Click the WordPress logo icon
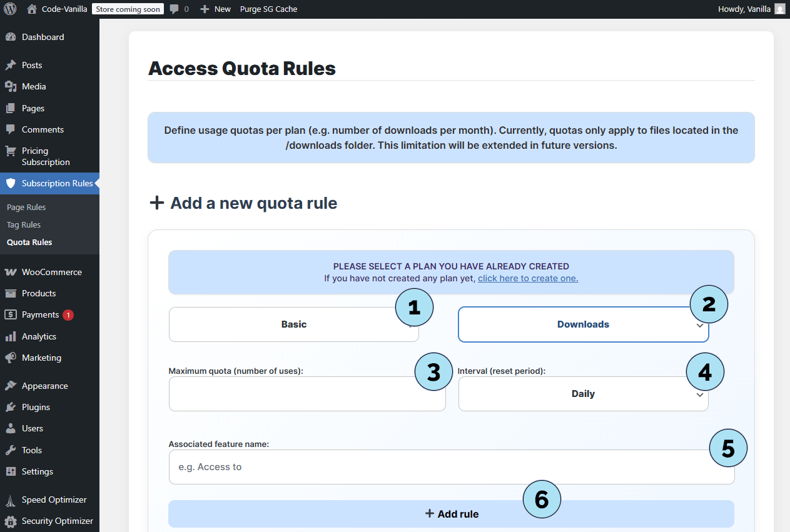This screenshot has width=790, height=532. click(10, 9)
